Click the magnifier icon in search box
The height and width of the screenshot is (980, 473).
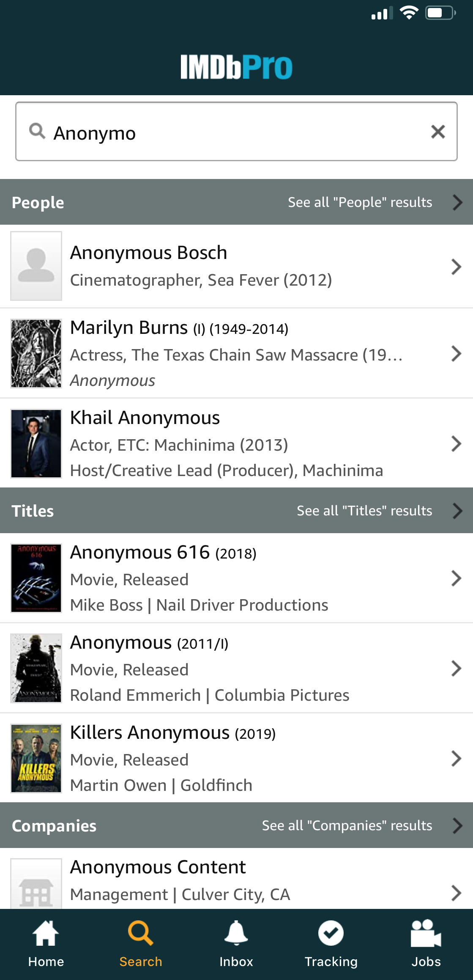coord(37,131)
